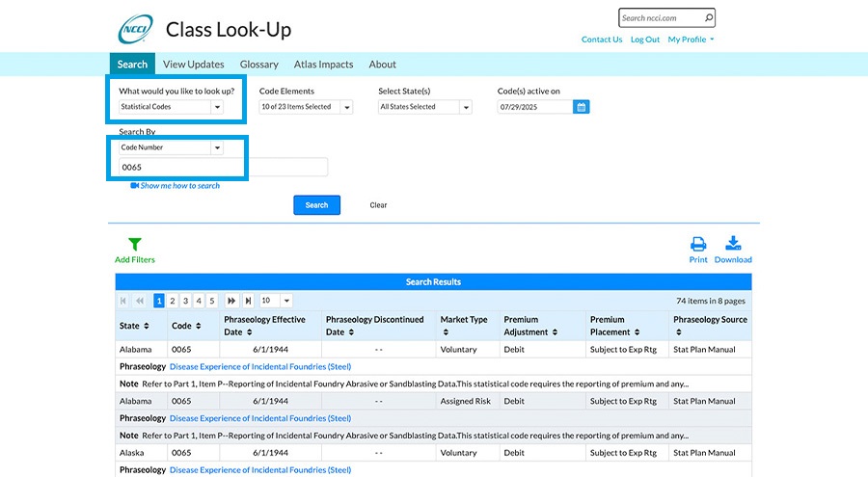Click the video camera icon beside Show me how
The image size is (868, 477).
[x=134, y=185]
